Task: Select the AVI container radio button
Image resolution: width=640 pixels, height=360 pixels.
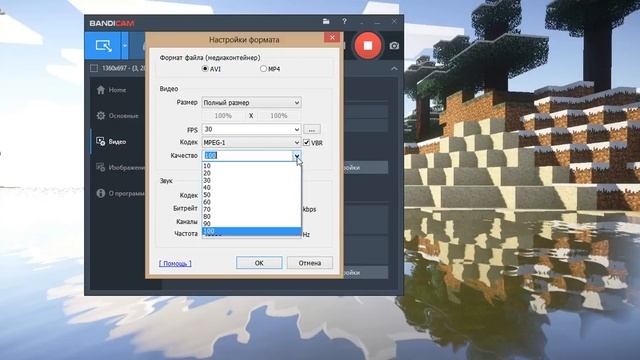Action: pos(205,69)
